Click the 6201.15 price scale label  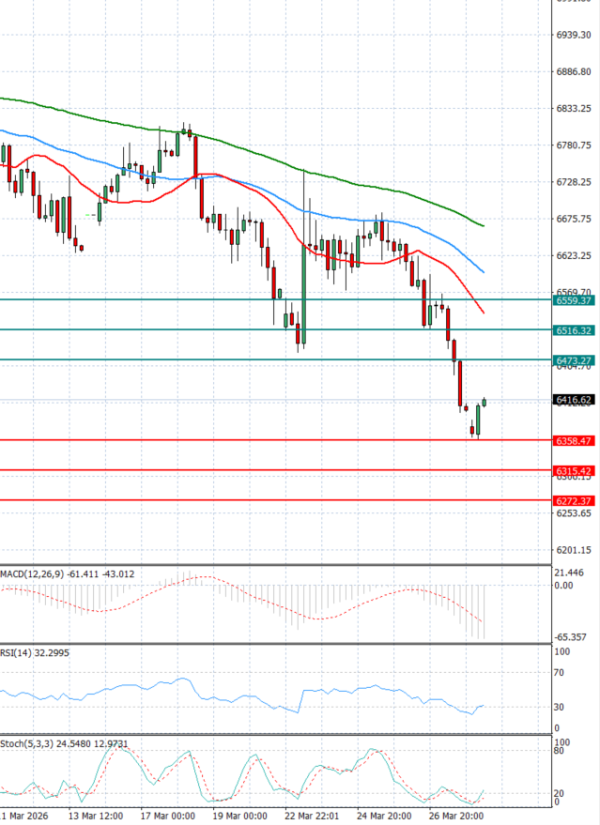[x=574, y=550]
